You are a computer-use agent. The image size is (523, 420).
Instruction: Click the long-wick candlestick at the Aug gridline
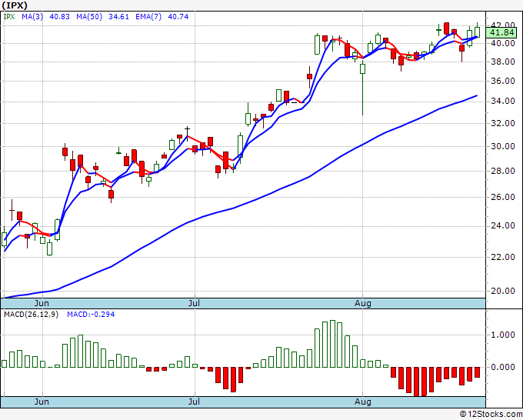[x=362, y=88]
